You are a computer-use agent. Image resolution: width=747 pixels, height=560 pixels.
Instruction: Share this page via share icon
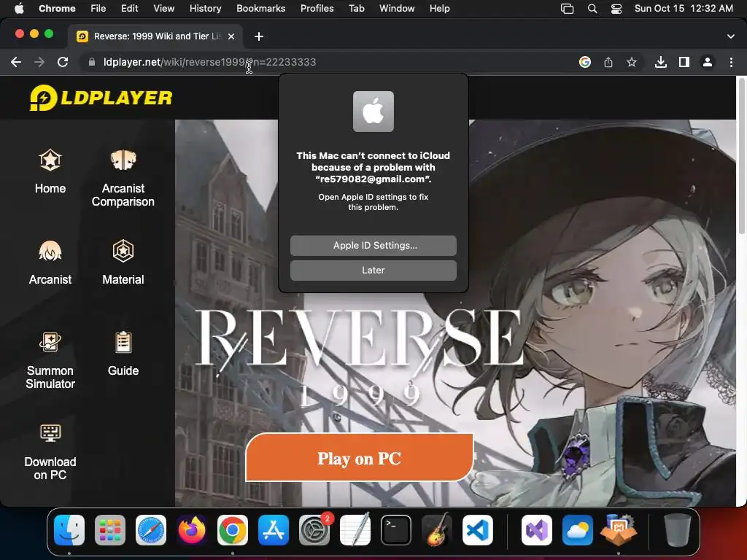tap(608, 62)
